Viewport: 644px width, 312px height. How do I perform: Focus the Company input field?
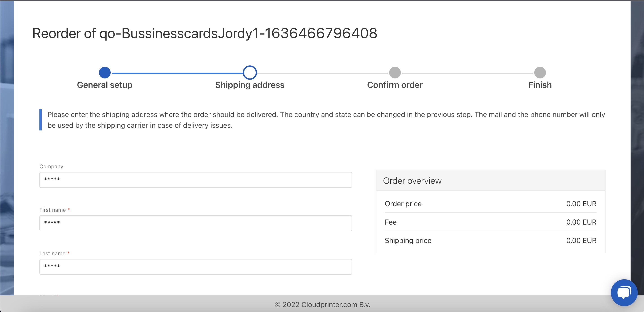(x=196, y=180)
